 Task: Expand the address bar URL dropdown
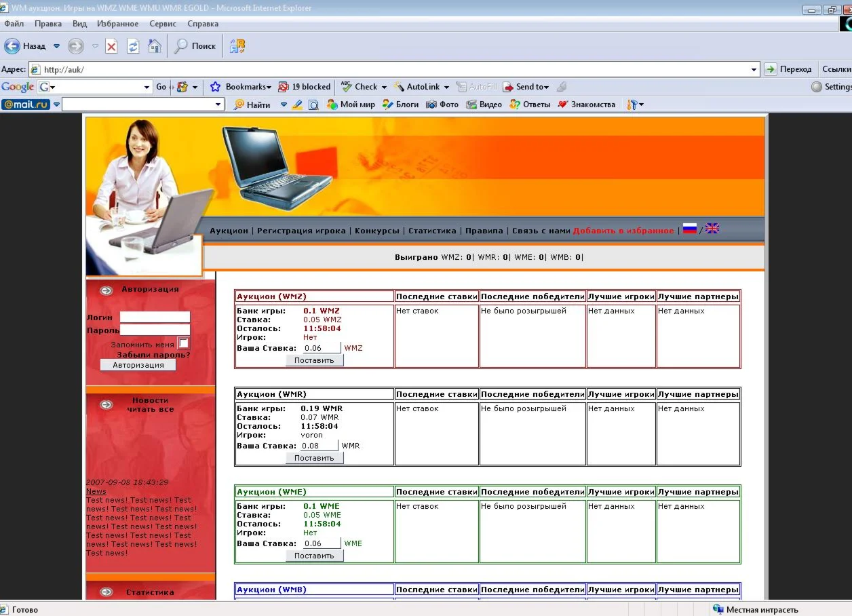click(754, 69)
